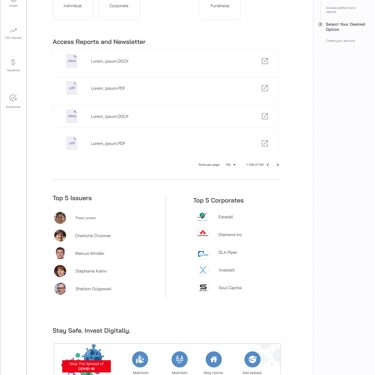The width and height of the screenshot is (375, 375).
Task: Click the Stay home house icon
Action: pos(214,359)
